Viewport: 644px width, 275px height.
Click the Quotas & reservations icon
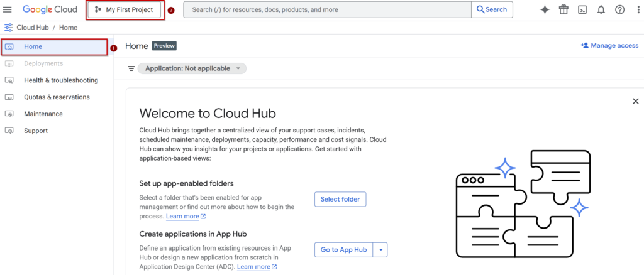pyautogui.click(x=9, y=97)
